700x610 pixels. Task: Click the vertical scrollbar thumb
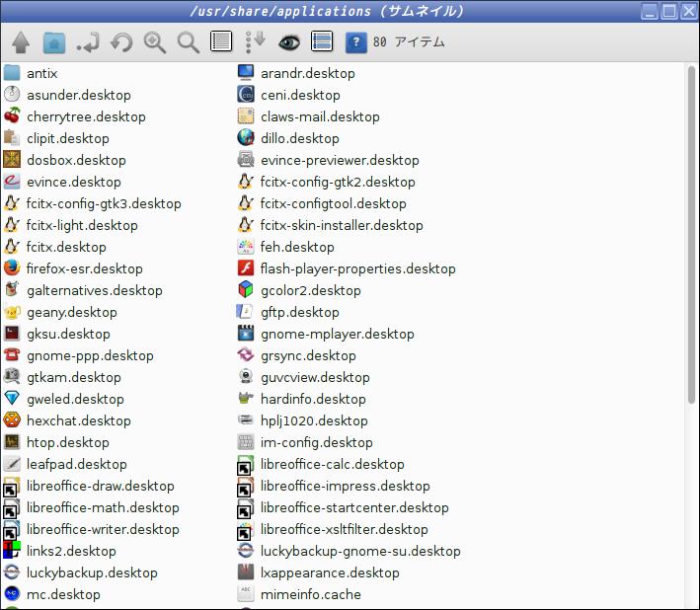pos(691,235)
